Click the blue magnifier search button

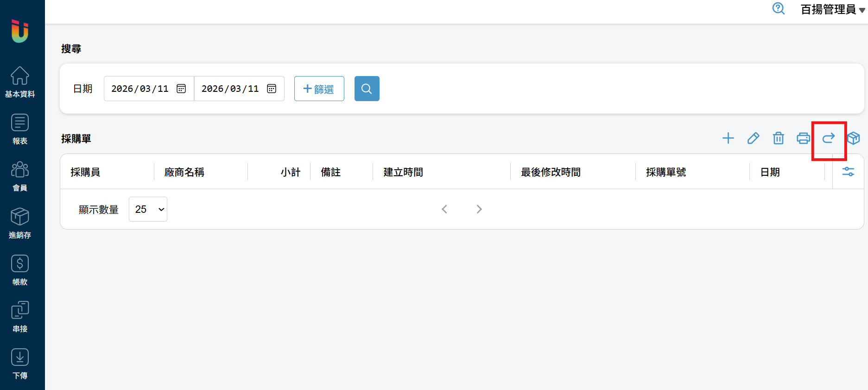(367, 89)
